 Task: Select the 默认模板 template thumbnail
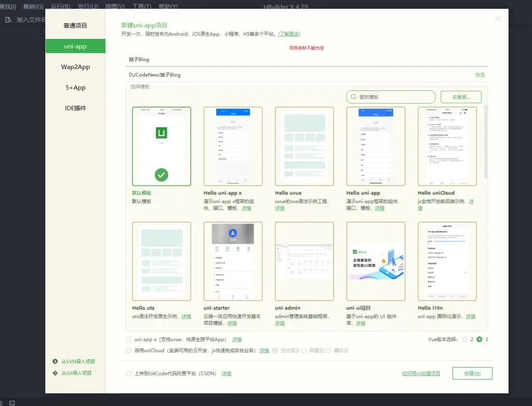click(x=162, y=146)
